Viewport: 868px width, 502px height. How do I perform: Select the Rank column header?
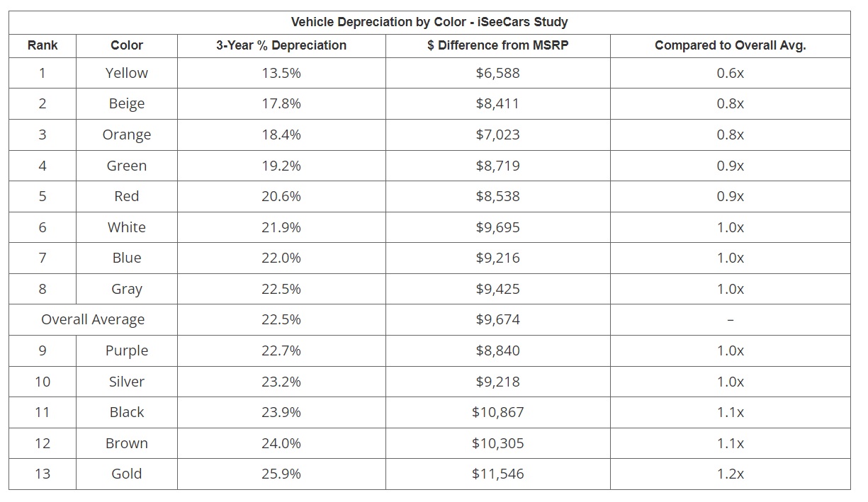[43, 45]
